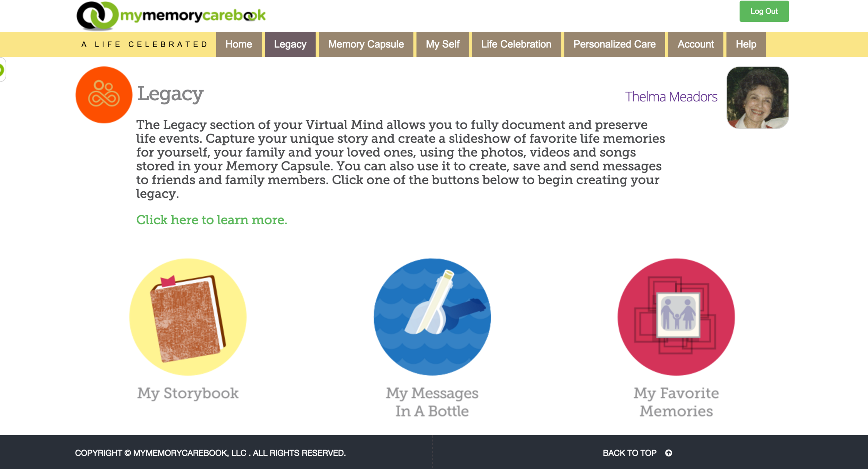Expand the green side panel tab at the left edge
This screenshot has width=868, height=469.
pyautogui.click(x=2, y=70)
